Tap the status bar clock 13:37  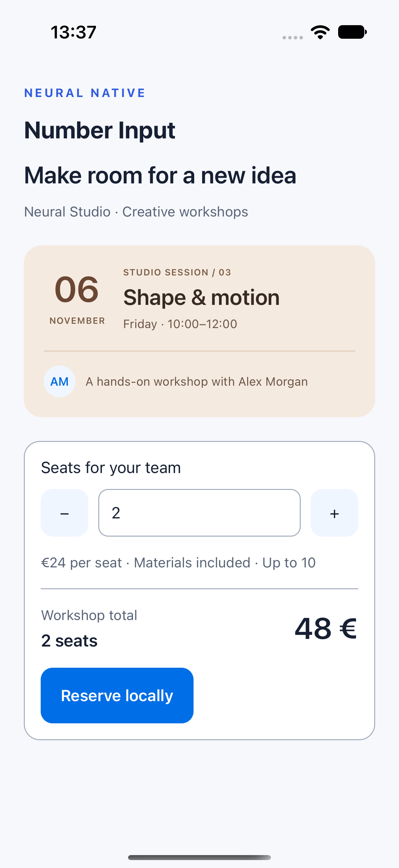pos(73,32)
